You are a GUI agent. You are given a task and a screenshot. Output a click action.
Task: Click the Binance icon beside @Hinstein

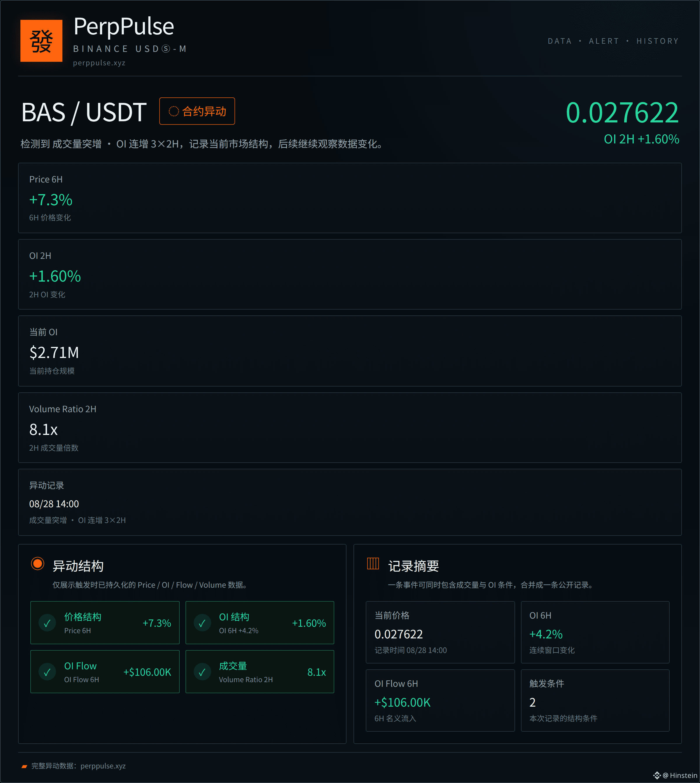tap(657, 775)
